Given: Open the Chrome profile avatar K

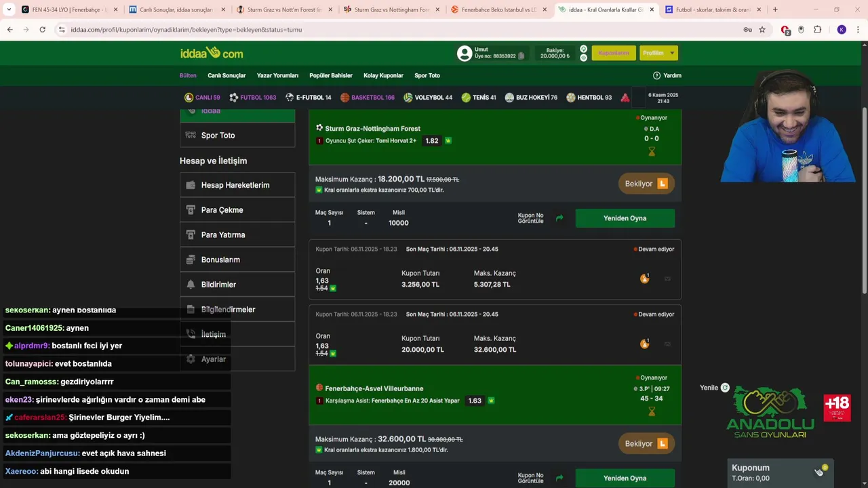Looking at the screenshot, I should [x=842, y=30].
